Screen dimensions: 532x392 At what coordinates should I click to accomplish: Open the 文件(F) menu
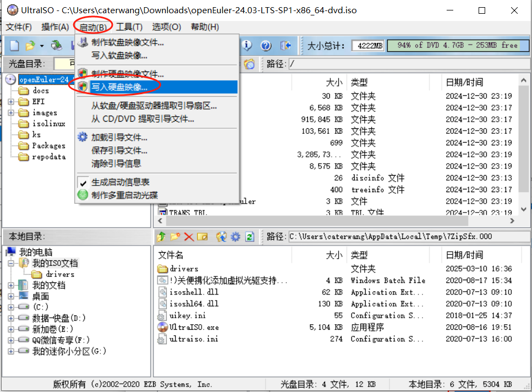(19, 27)
